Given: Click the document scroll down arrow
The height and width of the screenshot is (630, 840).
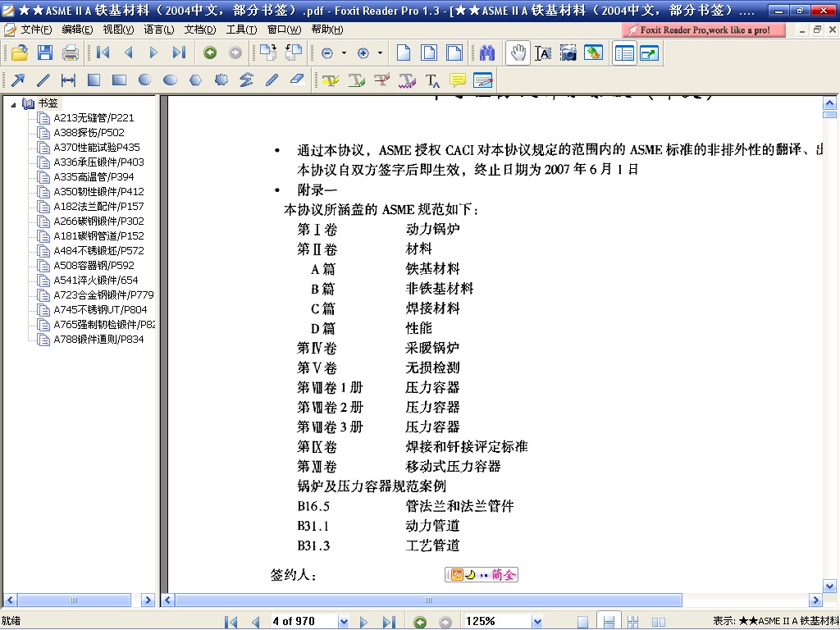Looking at the screenshot, I should [x=829, y=586].
